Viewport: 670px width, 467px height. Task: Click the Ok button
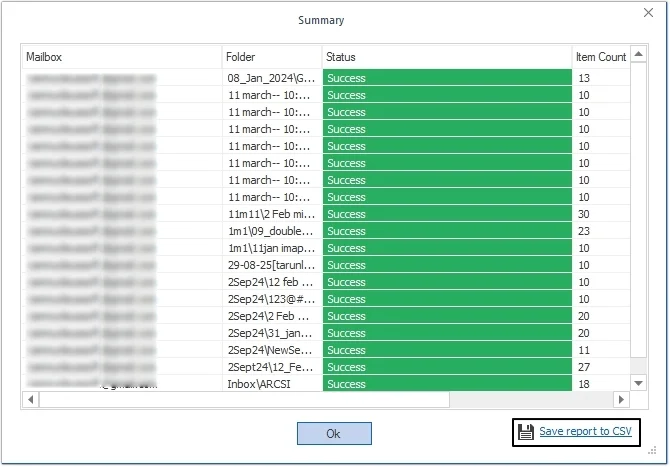coord(334,433)
